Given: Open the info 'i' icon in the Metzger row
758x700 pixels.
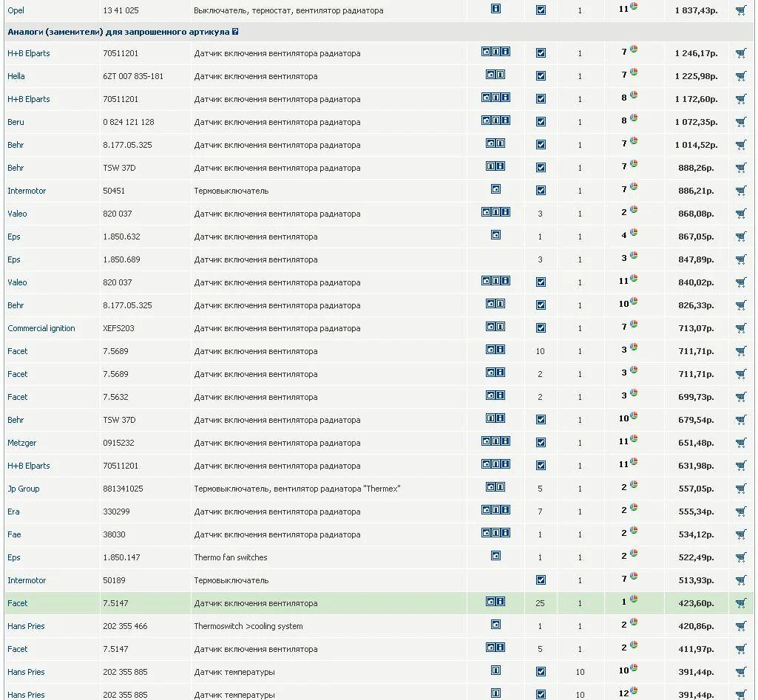Looking at the screenshot, I should point(505,441).
